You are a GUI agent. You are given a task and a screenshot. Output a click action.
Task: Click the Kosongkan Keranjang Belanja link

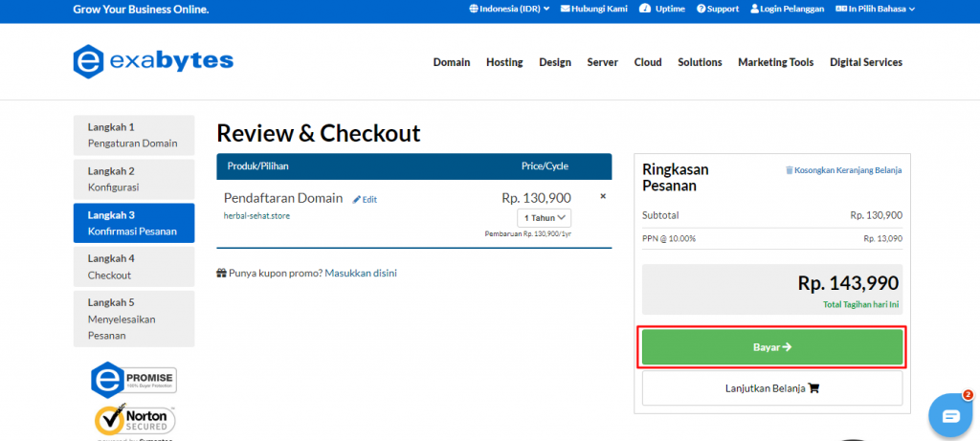point(848,170)
